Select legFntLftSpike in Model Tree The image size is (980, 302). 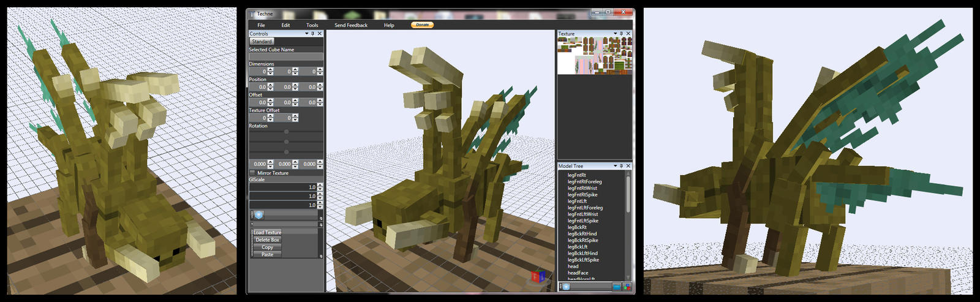point(583,221)
